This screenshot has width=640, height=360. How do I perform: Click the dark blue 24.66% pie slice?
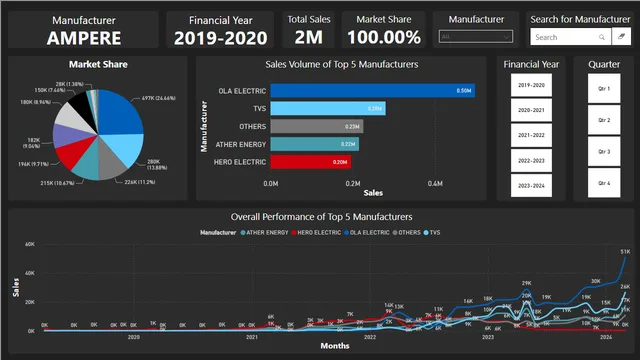click(120, 112)
